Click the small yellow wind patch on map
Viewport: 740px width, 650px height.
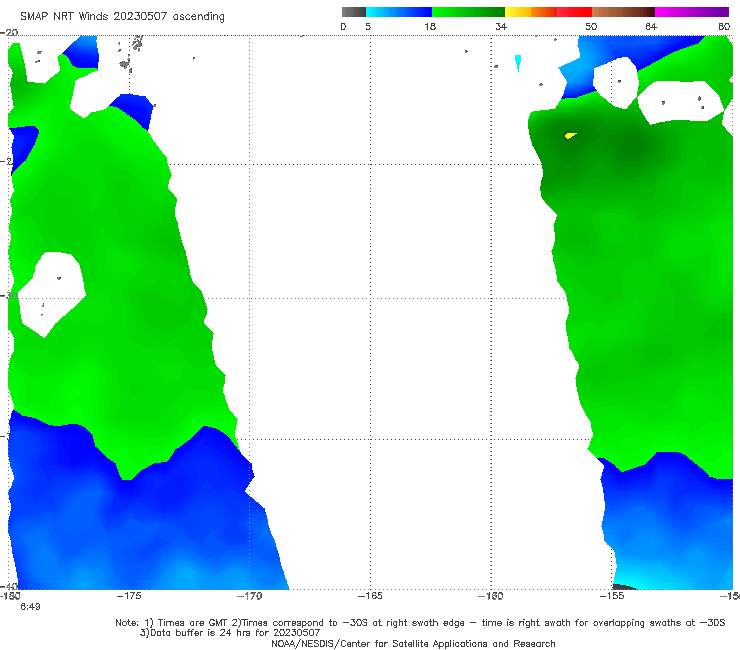click(x=571, y=136)
